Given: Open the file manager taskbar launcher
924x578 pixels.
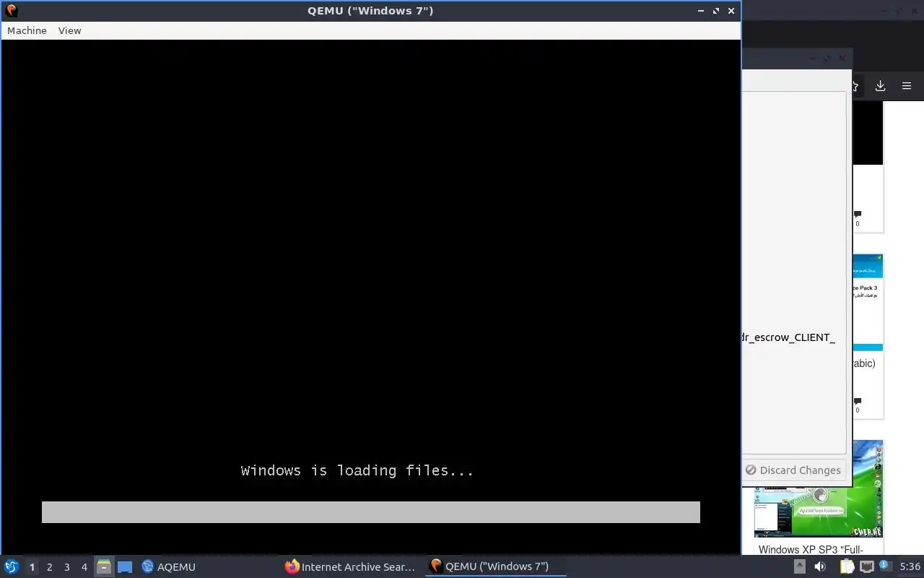Looking at the screenshot, I should click(104, 567).
